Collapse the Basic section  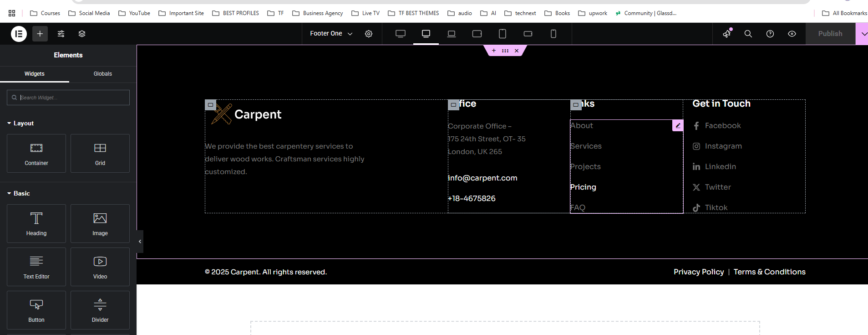click(19, 194)
